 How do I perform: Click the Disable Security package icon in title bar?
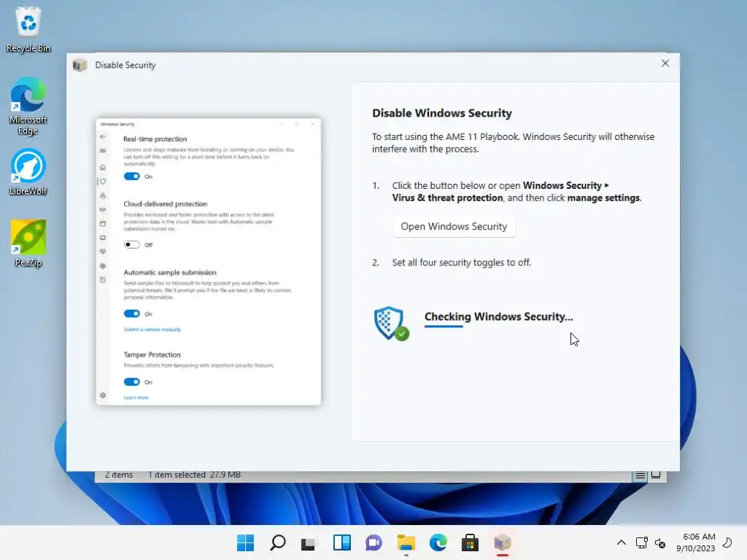tap(80, 65)
